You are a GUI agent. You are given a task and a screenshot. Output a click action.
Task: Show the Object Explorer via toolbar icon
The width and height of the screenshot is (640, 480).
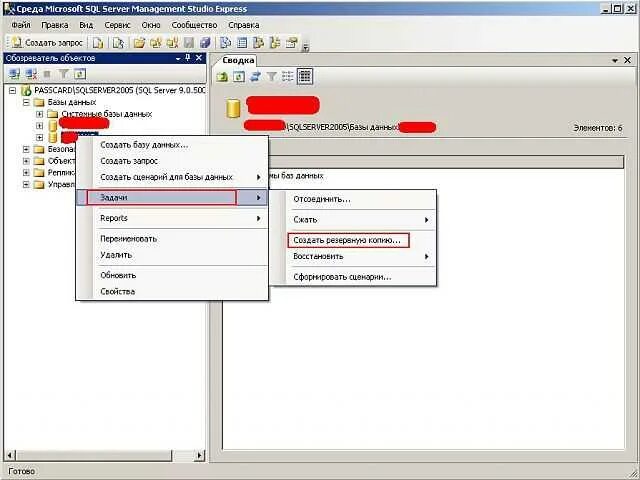click(258, 42)
